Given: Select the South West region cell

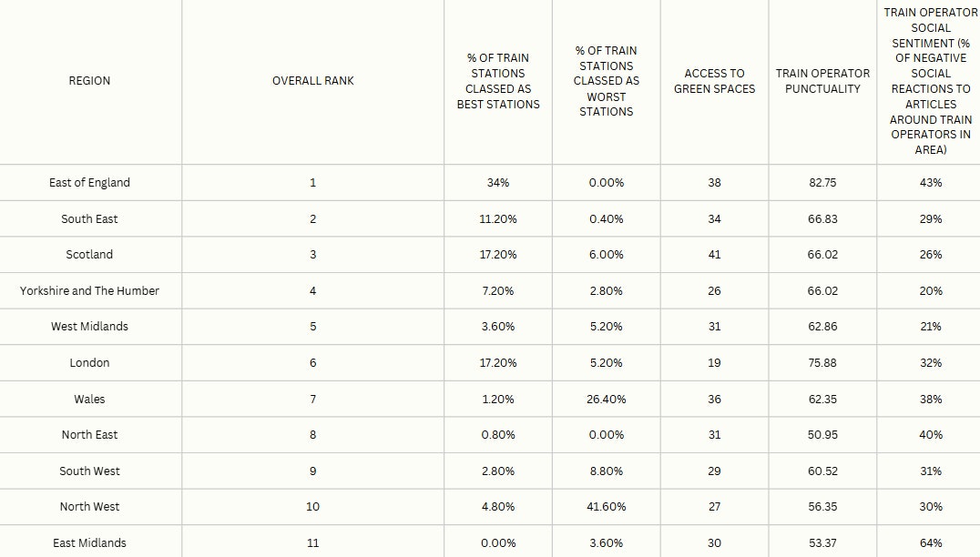Looking at the screenshot, I should 89,471.
